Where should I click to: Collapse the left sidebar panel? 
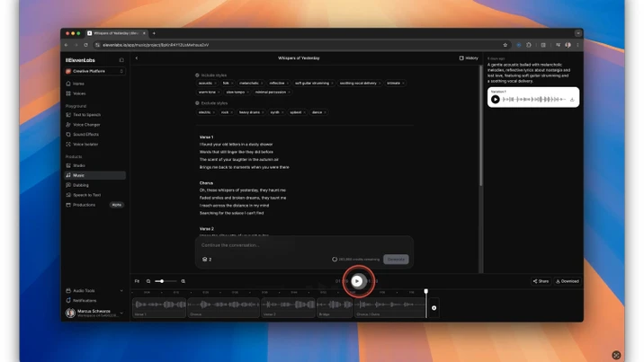(121, 60)
